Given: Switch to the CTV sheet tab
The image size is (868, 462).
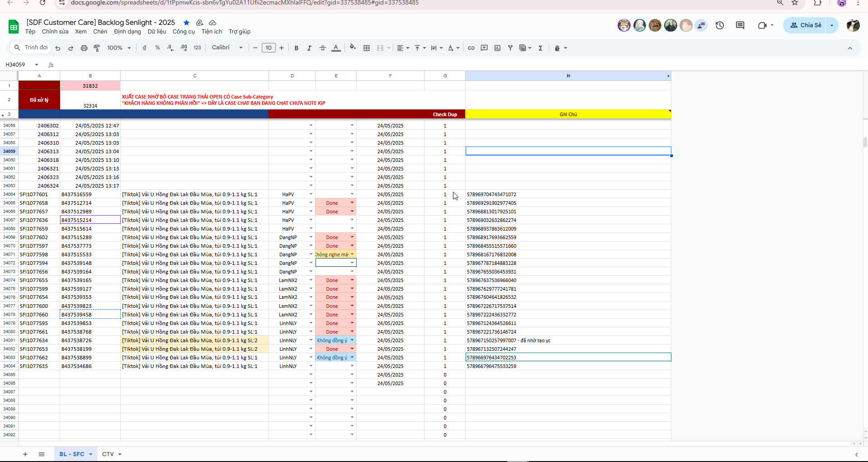Looking at the screenshot, I should pos(108,454).
